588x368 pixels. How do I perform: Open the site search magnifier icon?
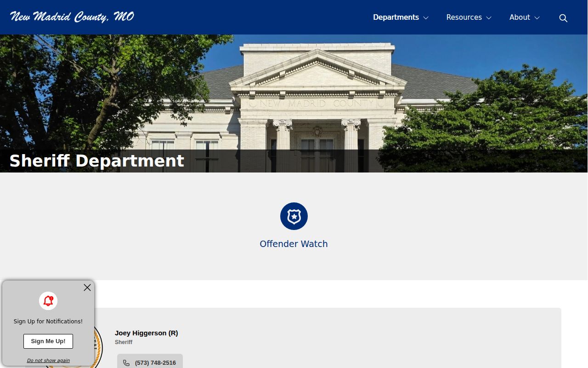(563, 18)
